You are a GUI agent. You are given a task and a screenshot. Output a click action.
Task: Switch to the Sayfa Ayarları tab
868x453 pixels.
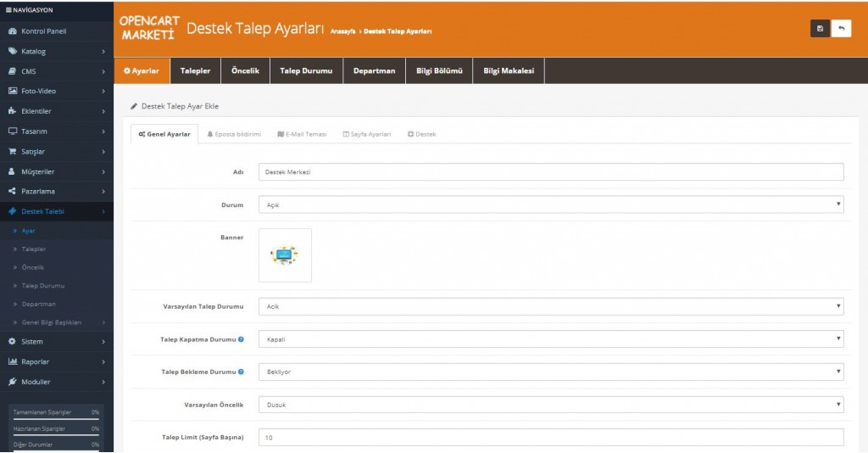point(366,134)
